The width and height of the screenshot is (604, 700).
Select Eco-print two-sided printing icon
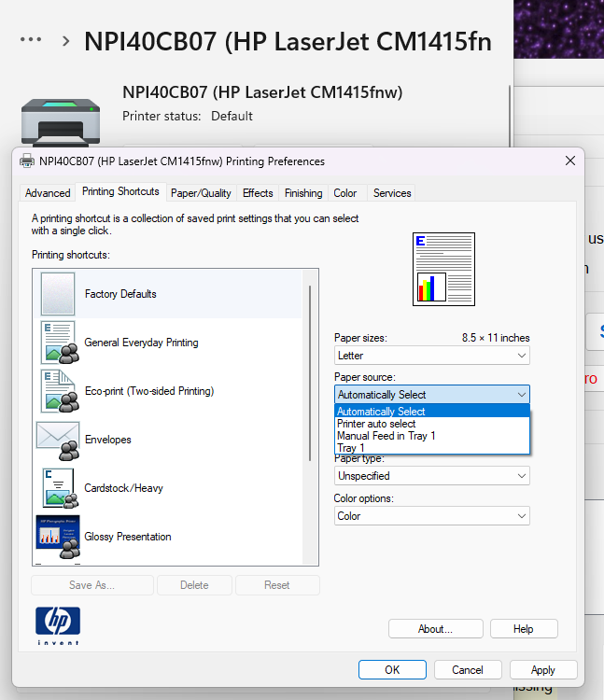tap(58, 391)
